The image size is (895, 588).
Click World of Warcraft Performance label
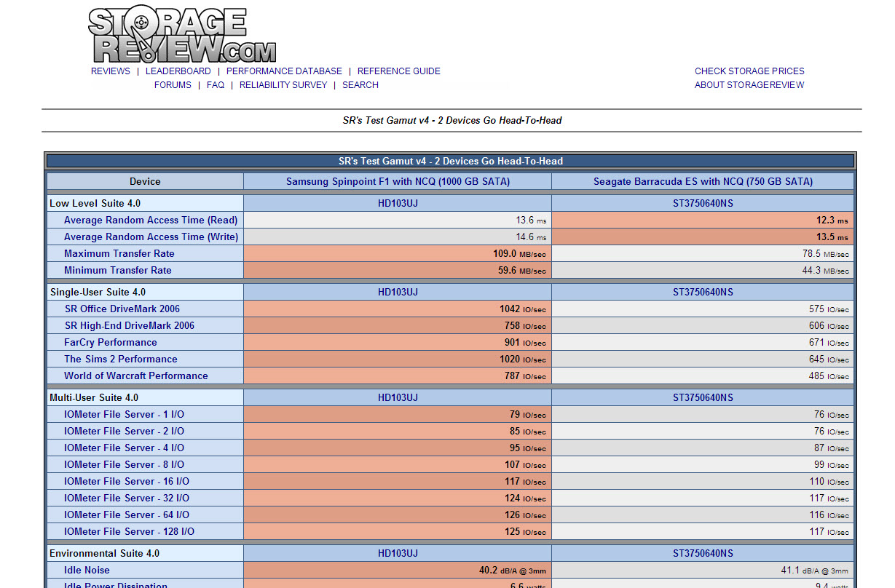(x=136, y=376)
